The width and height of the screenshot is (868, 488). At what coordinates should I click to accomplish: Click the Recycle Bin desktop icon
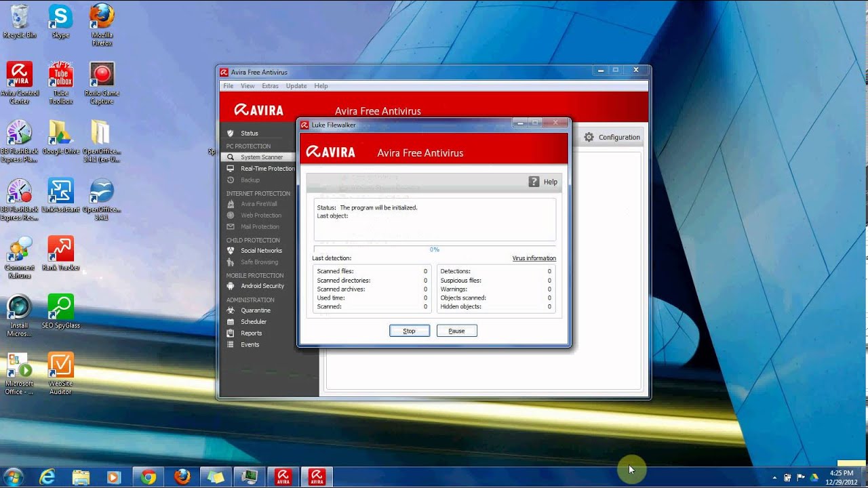tap(20, 22)
